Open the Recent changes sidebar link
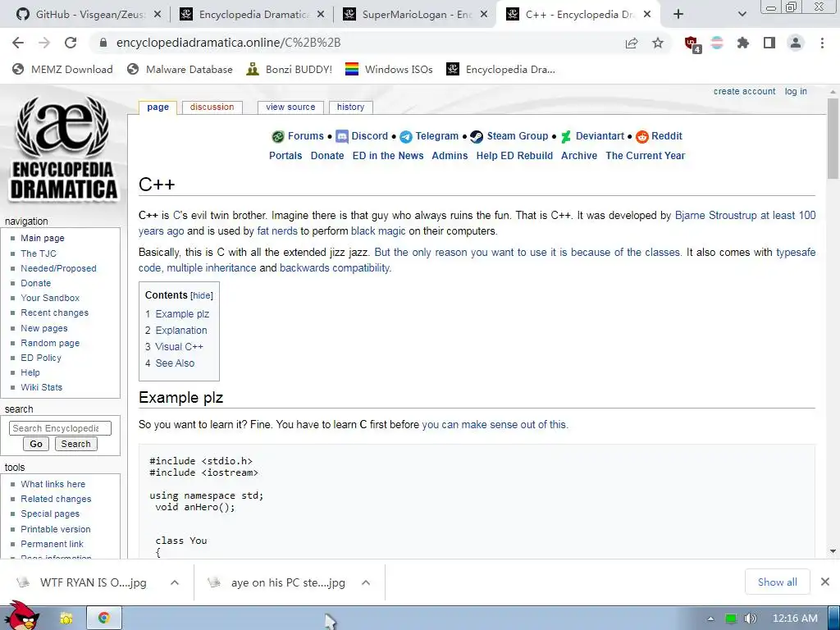The height and width of the screenshot is (630, 840). coord(55,313)
